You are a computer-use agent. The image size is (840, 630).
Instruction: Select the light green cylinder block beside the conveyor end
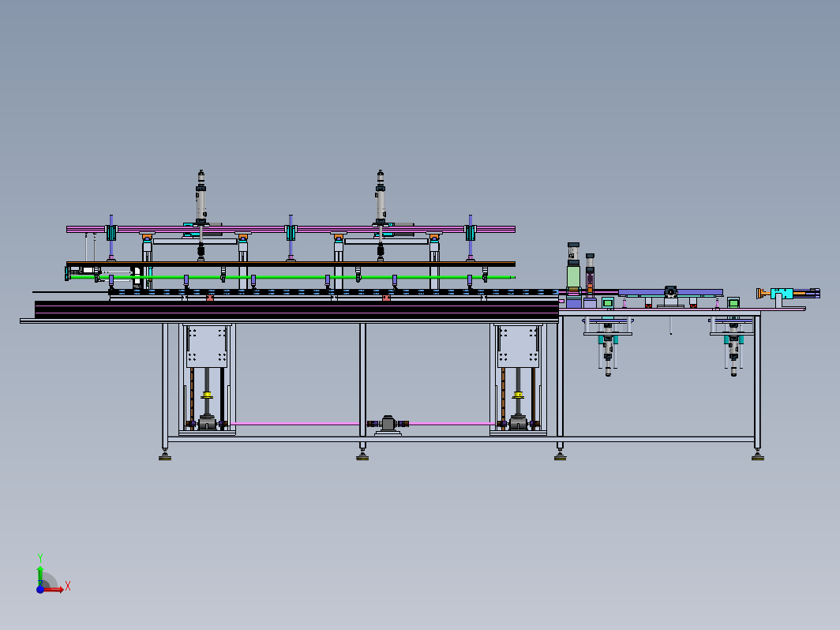(573, 276)
